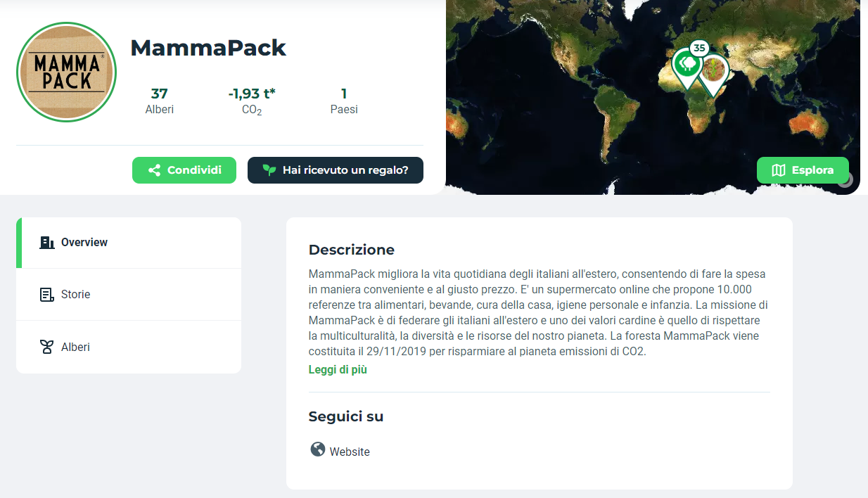This screenshot has height=498, width=868.
Task: Open the MammaPack logo avatar
Action: point(66,72)
